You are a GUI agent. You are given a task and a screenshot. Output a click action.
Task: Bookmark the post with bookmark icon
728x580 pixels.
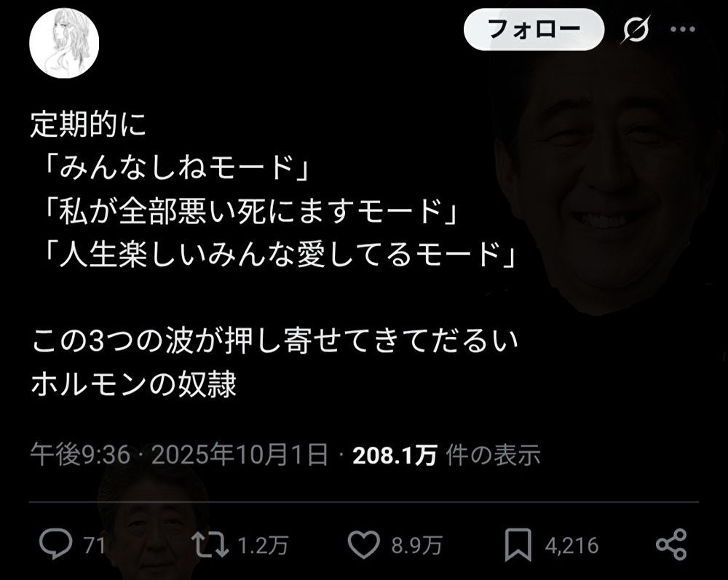point(518,544)
